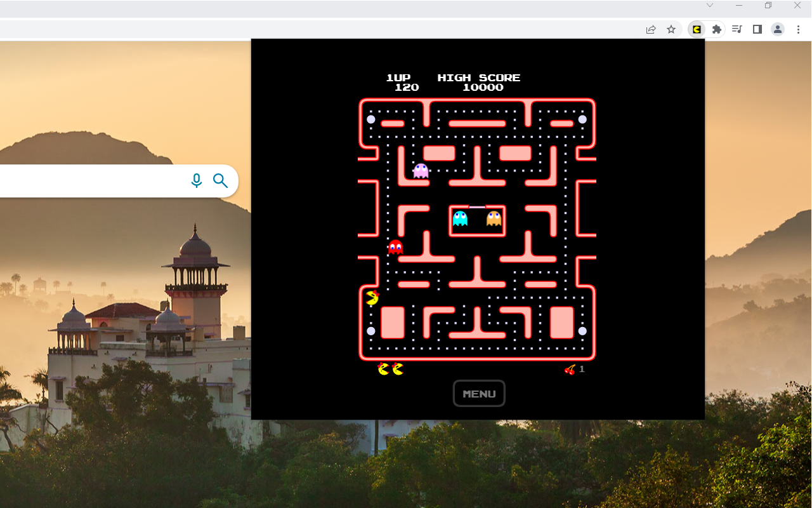Click the bottom-left power pellet
This screenshot has width=812, height=508.
click(371, 331)
